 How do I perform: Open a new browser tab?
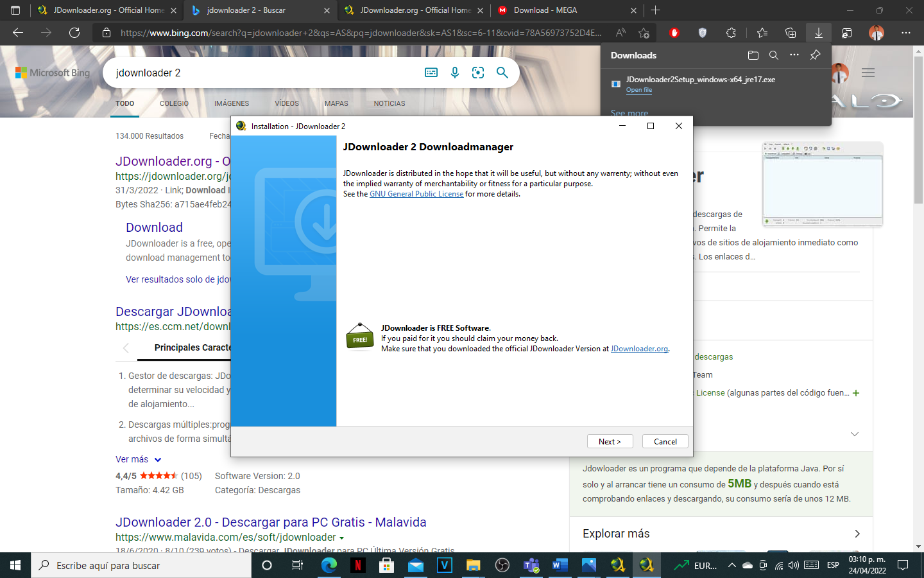(x=655, y=10)
